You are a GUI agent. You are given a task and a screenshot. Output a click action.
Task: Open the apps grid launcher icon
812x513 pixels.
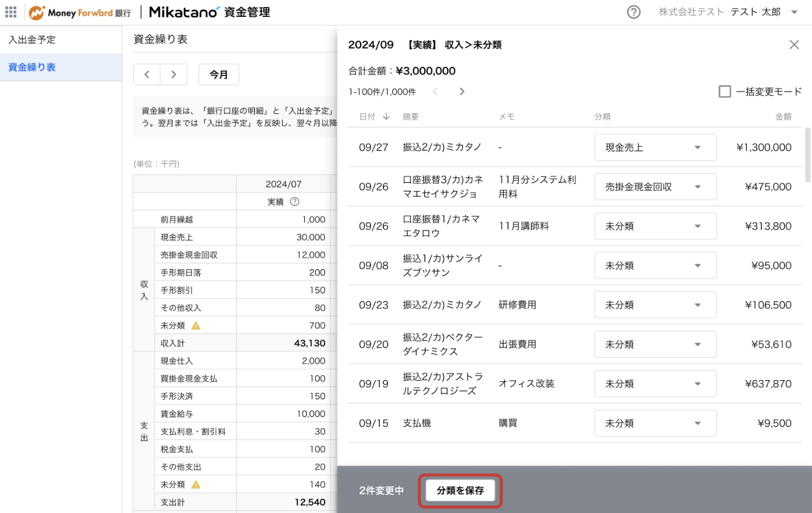click(x=11, y=12)
